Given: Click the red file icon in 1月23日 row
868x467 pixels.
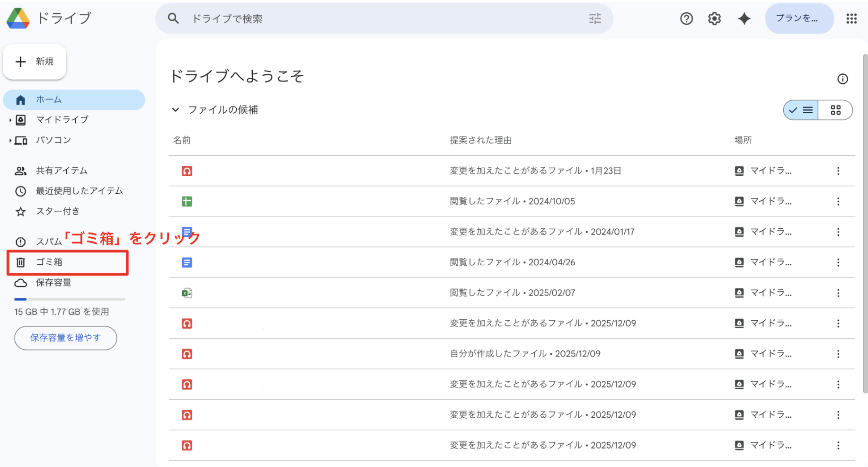Looking at the screenshot, I should point(187,171).
